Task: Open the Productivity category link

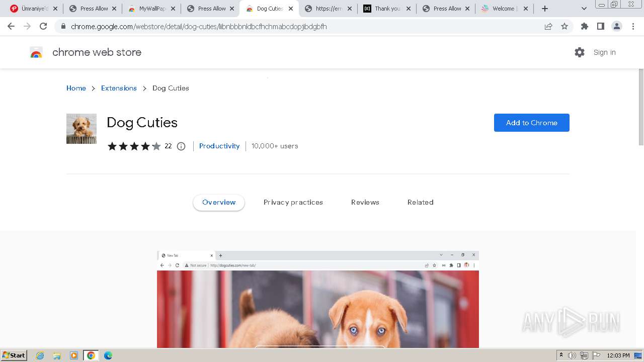Action: coord(219,146)
